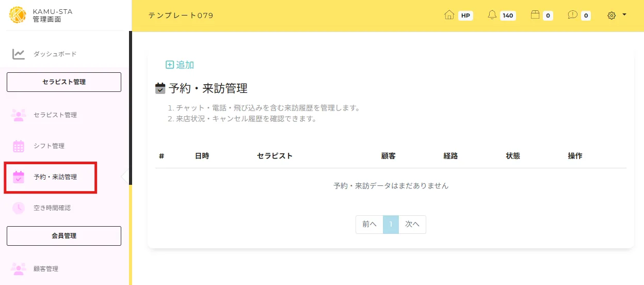Select the shift management calendar icon
The image size is (644, 285).
[19, 146]
